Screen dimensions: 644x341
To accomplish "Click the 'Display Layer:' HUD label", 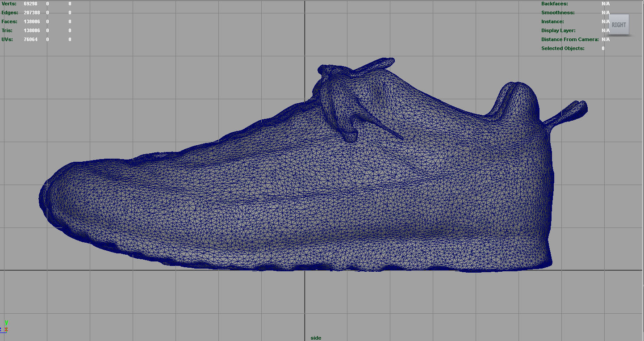I will (x=558, y=30).
